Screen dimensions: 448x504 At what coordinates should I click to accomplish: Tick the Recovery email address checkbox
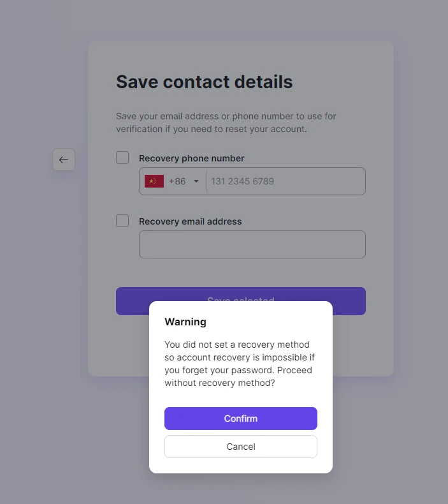122,221
